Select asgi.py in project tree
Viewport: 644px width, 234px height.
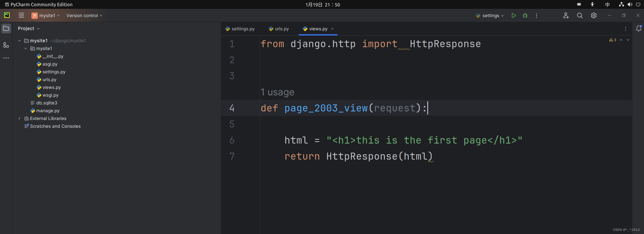pyautogui.click(x=47, y=64)
